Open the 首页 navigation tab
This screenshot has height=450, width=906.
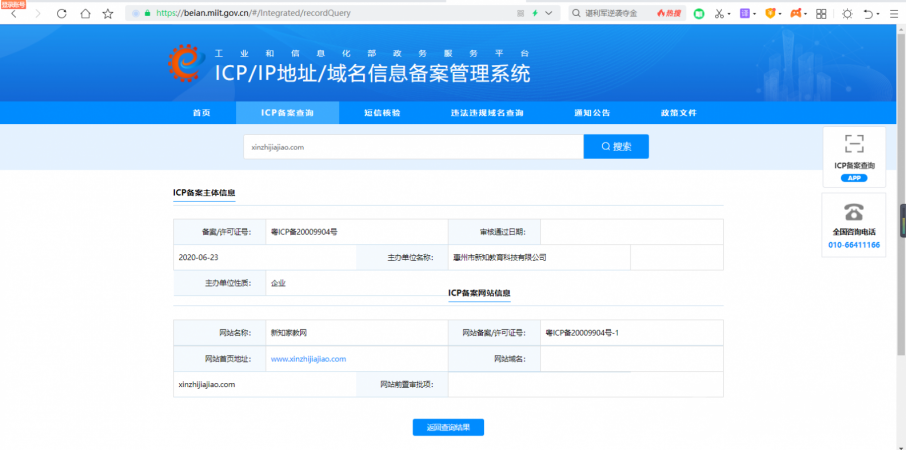(202, 113)
